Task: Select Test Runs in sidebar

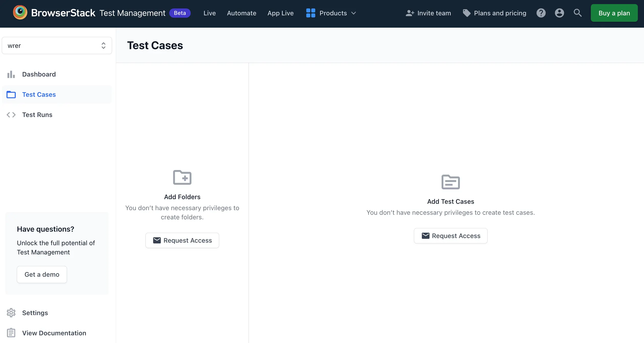Action: pos(37,115)
